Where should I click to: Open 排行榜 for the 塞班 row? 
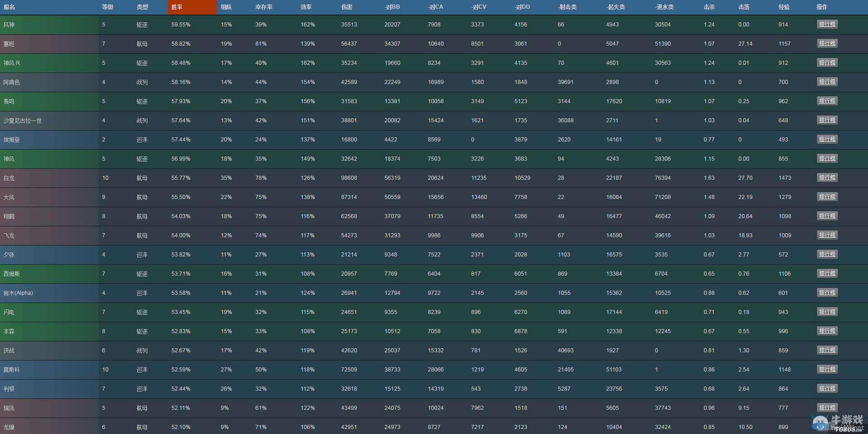tap(827, 43)
